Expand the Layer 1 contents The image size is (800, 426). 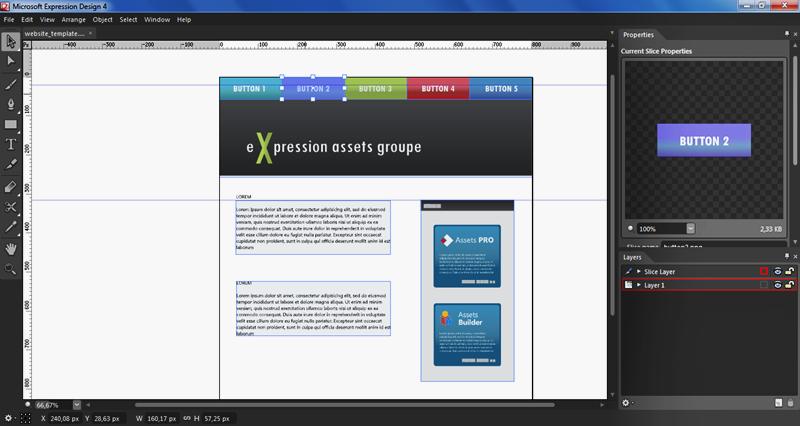click(638, 285)
